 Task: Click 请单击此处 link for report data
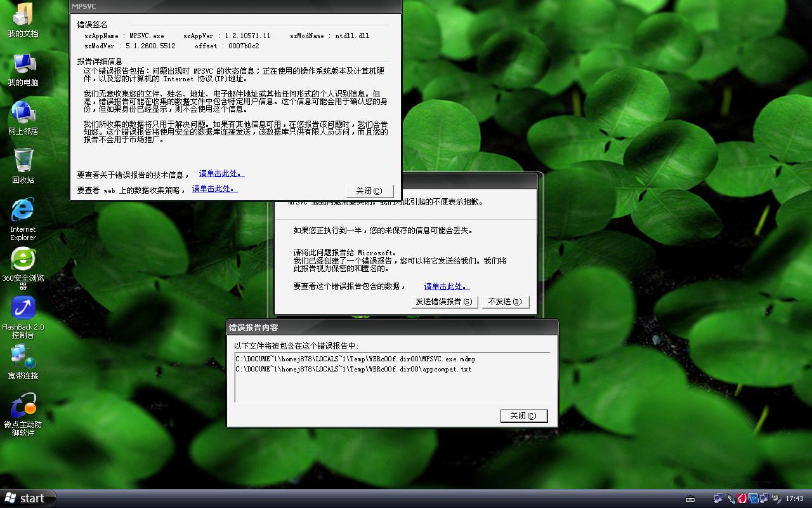point(447,286)
